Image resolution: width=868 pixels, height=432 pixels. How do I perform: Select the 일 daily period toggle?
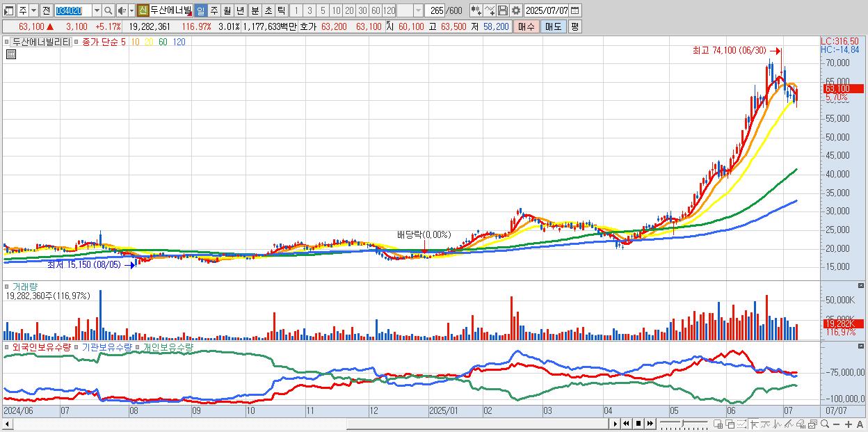[x=200, y=10]
